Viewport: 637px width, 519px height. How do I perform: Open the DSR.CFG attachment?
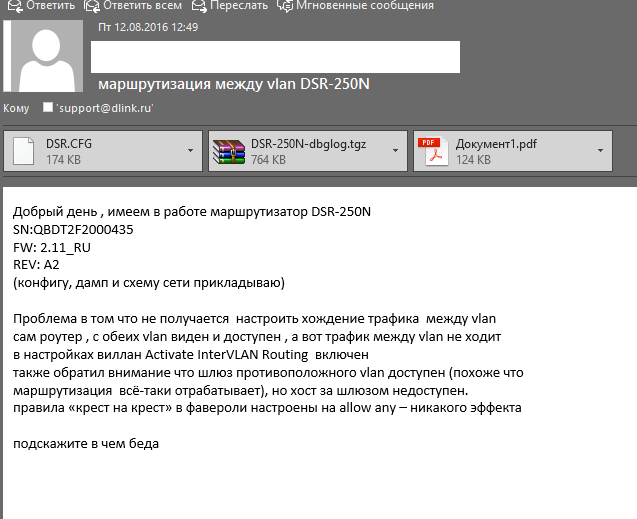click(103, 151)
